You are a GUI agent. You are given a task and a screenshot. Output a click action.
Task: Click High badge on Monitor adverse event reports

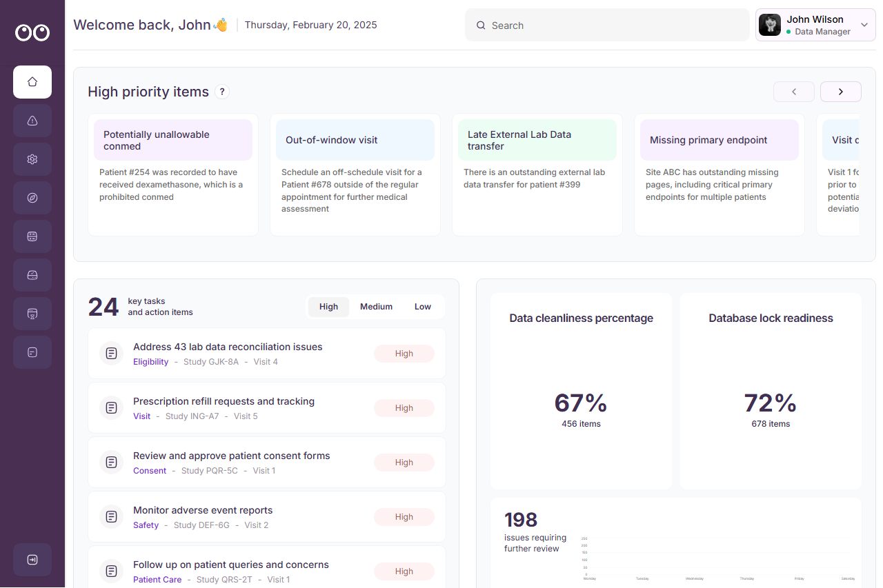point(404,517)
